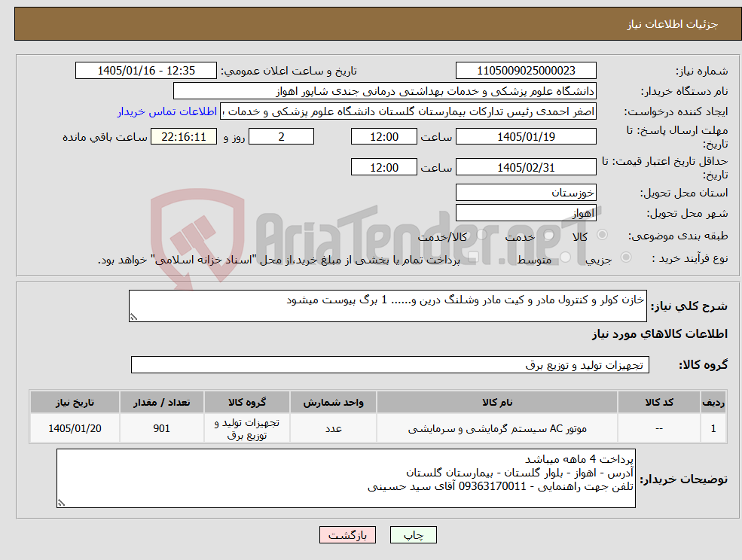Click the resize handle of description box
The width and height of the screenshot is (742, 560).
click(133, 318)
